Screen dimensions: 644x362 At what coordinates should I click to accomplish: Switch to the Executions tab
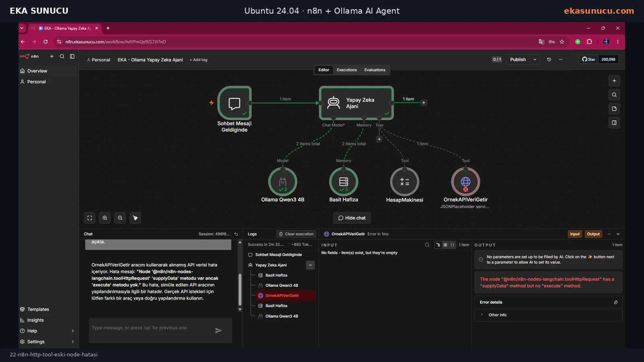coord(347,70)
